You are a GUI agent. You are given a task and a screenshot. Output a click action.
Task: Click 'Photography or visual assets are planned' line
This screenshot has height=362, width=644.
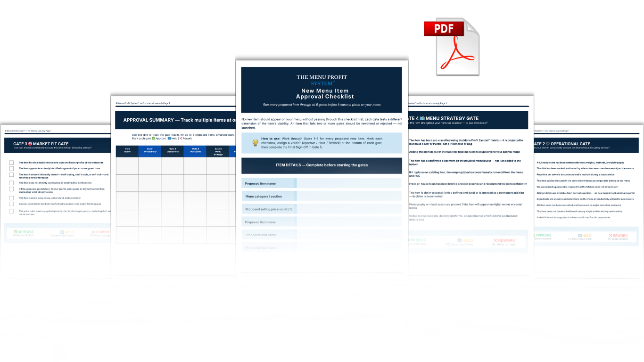coord(465,206)
